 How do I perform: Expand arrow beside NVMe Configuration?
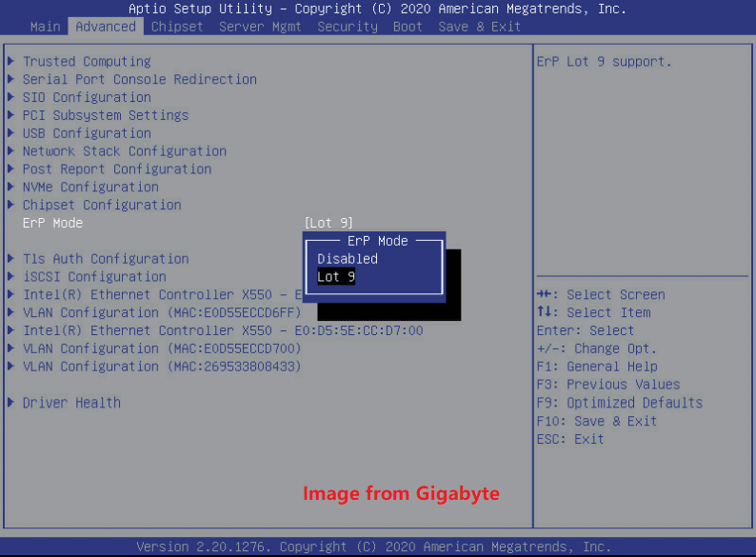point(10,187)
